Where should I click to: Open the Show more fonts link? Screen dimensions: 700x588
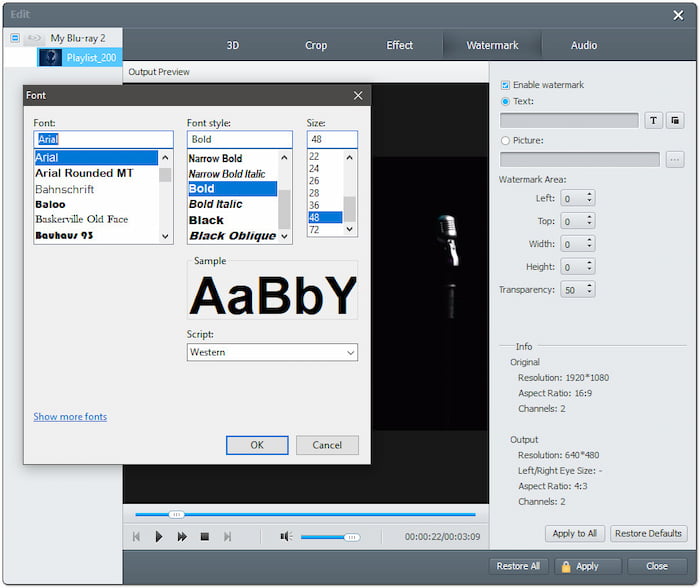(70, 417)
